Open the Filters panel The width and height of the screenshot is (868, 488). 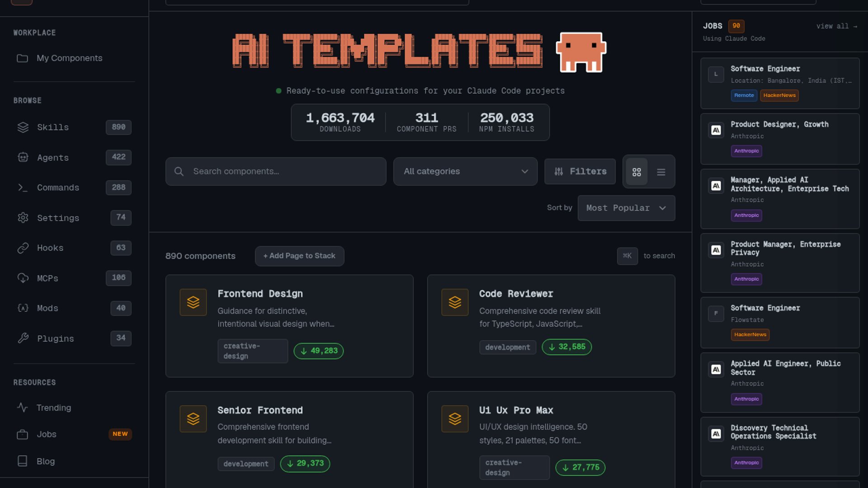(x=580, y=172)
